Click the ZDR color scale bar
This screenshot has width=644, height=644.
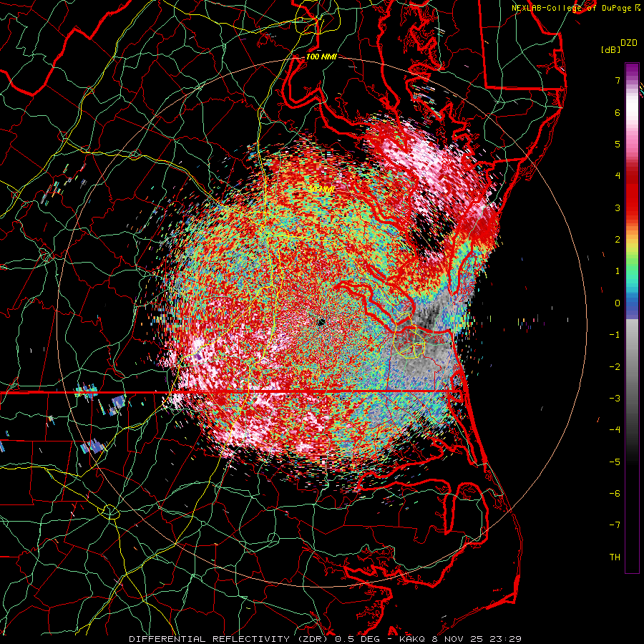632,318
